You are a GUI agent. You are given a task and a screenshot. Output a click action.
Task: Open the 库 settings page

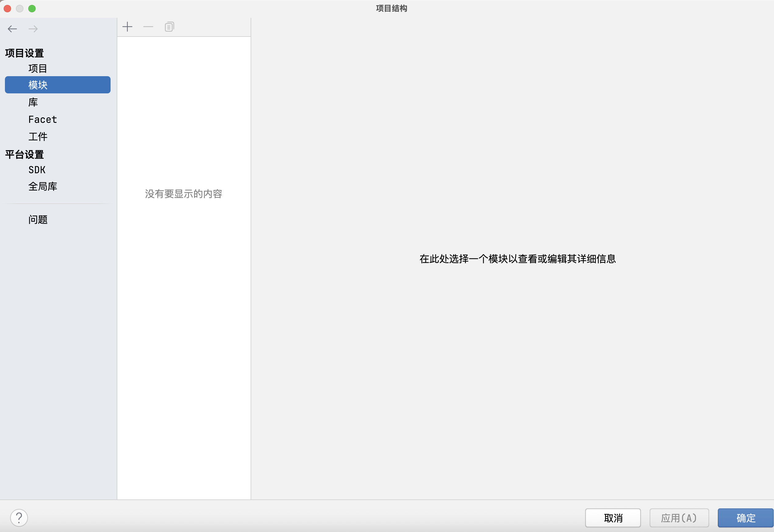[33, 102]
